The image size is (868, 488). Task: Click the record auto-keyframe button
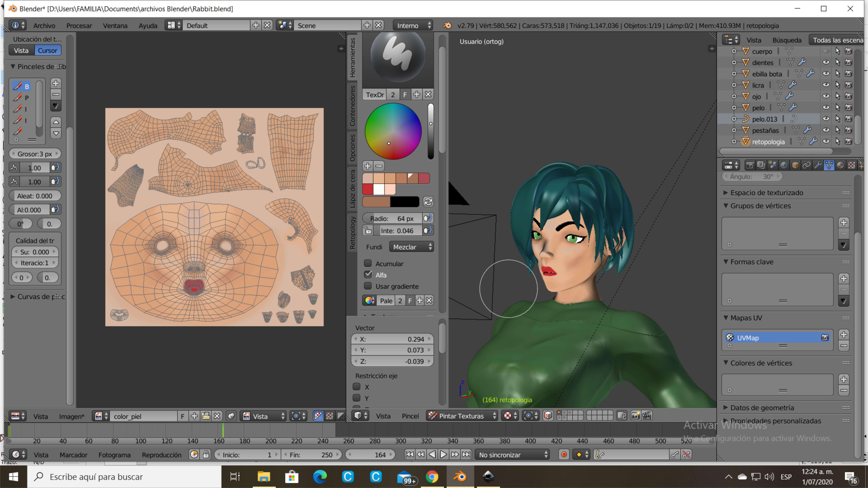tap(564, 455)
